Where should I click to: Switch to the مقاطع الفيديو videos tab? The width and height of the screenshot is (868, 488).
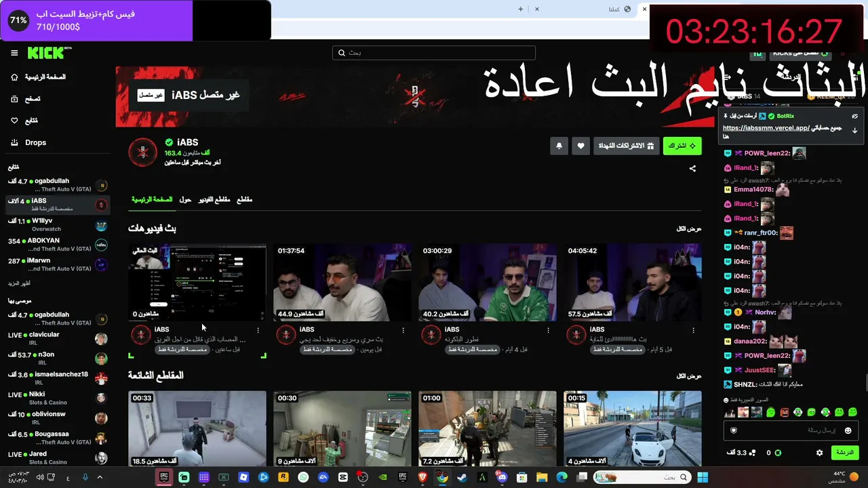(214, 200)
